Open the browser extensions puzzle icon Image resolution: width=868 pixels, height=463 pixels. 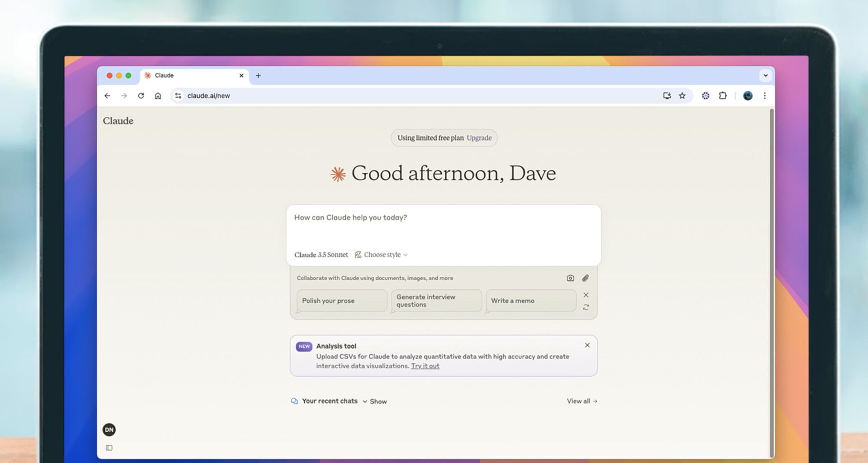pos(722,95)
